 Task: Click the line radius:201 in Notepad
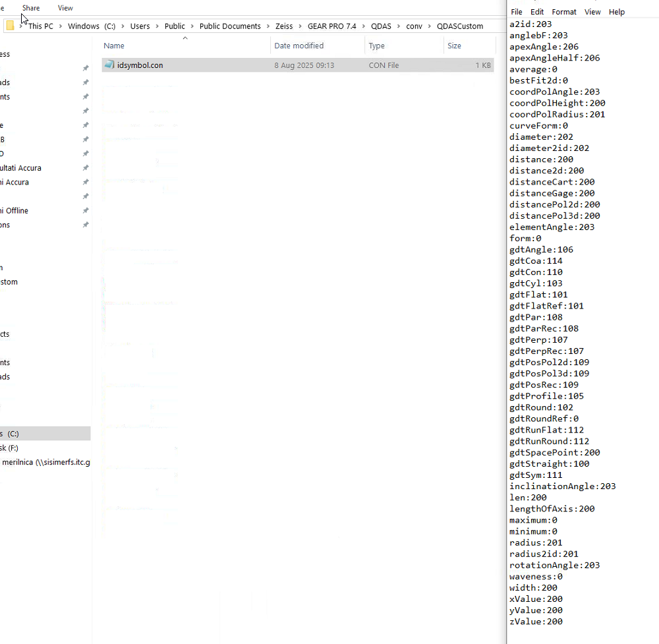pyautogui.click(x=536, y=542)
